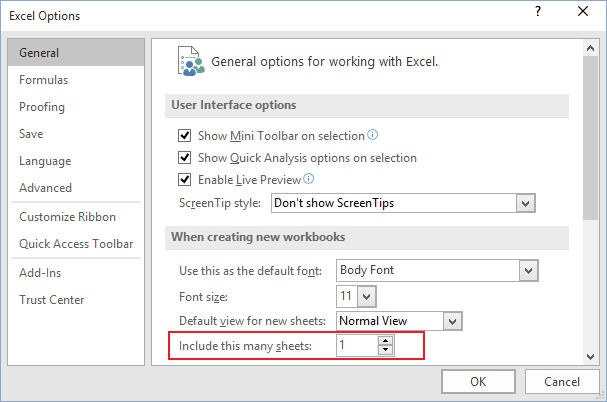Click the info icon next to Live Preview

pos(309,179)
